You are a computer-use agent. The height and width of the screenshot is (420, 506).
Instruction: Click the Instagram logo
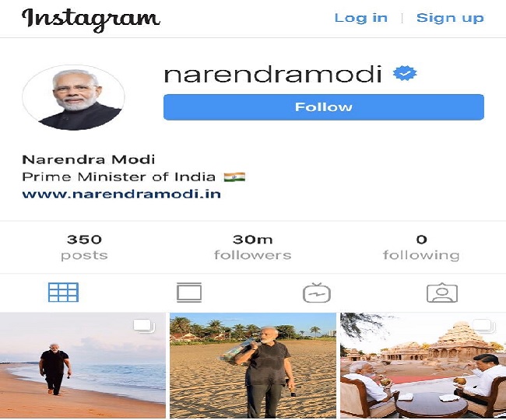[x=90, y=19]
